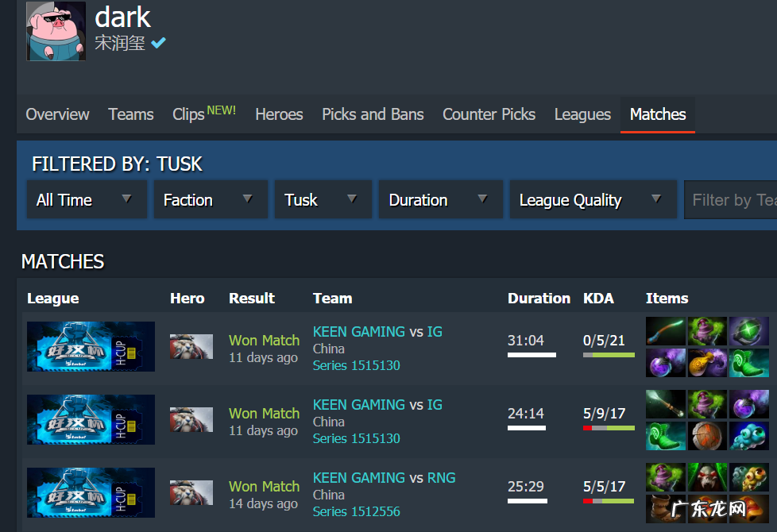Click Urn of Shadows item in 5/5/17 match
777x532 pixels.
click(x=666, y=477)
